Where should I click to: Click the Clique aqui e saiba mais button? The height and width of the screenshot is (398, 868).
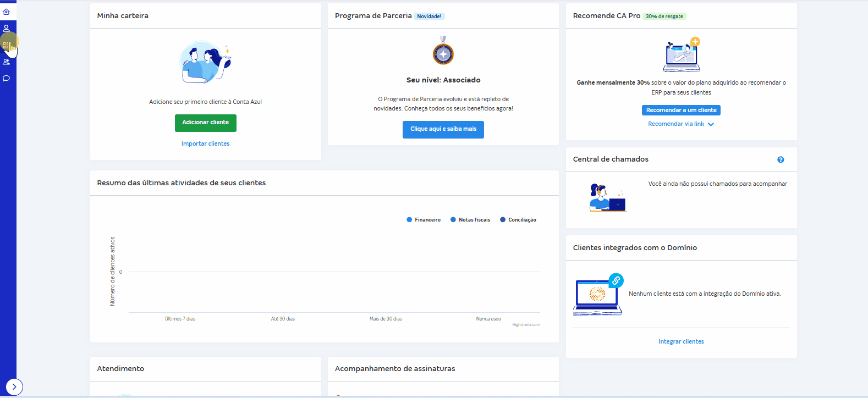coord(443,129)
